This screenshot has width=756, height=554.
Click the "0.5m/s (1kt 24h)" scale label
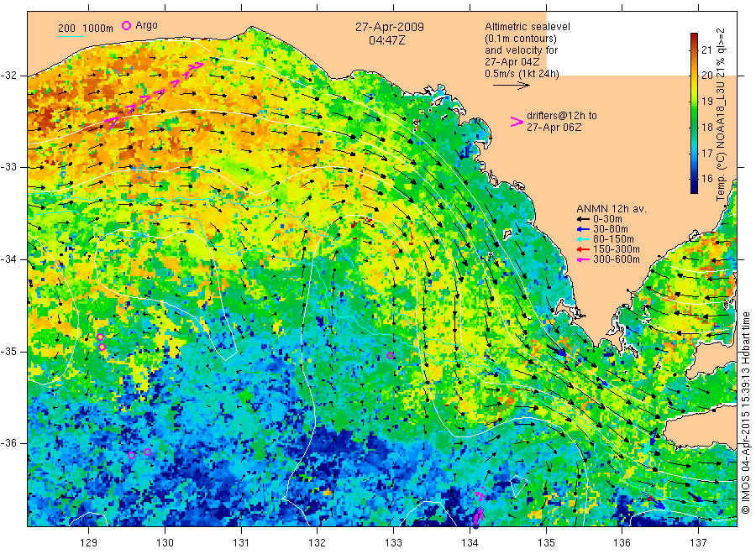(522, 74)
